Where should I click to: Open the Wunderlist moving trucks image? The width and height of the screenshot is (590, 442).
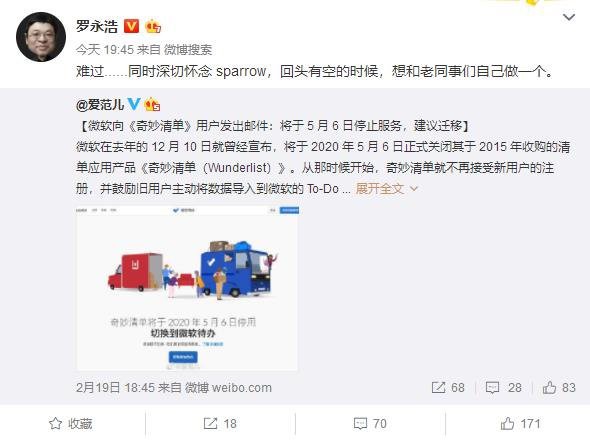[187, 288]
